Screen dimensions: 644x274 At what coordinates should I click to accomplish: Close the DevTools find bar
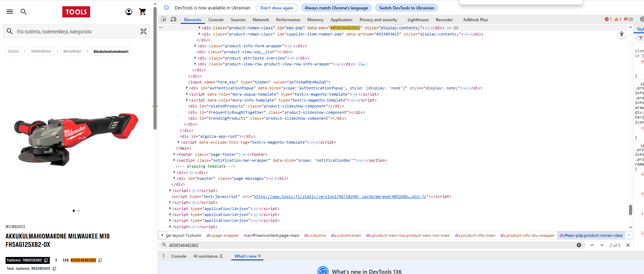click(628, 245)
